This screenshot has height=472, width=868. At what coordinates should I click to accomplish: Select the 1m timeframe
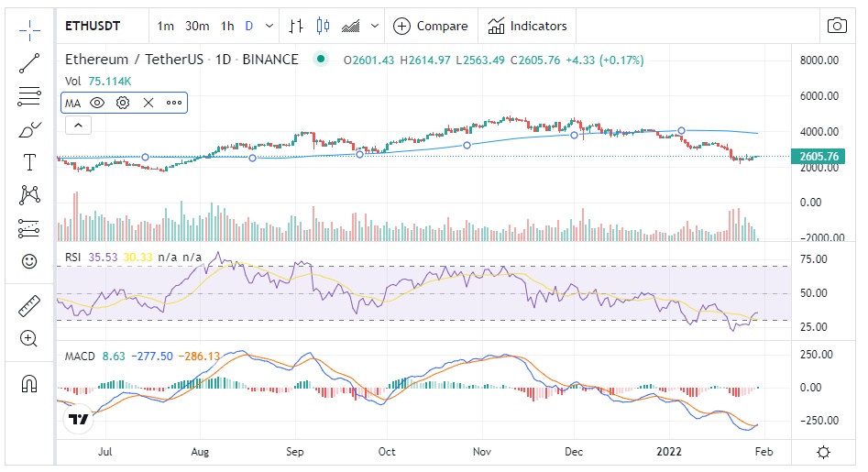(x=165, y=26)
